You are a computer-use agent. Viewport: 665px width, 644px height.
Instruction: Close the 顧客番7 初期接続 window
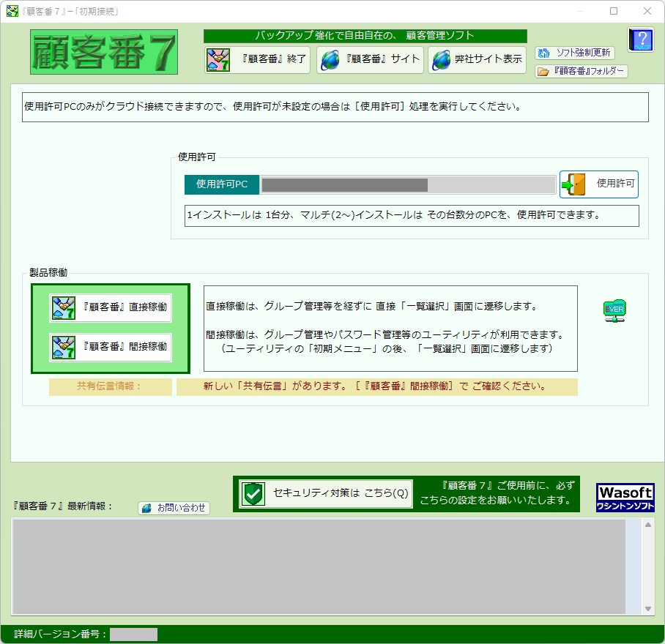[647, 11]
